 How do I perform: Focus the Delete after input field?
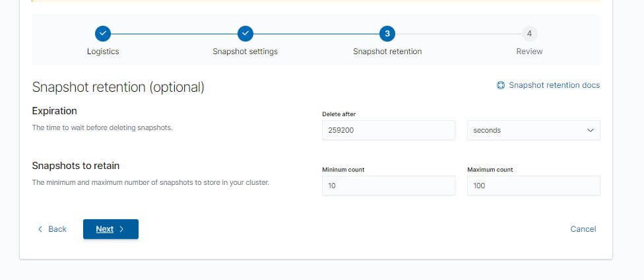coord(388,130)
